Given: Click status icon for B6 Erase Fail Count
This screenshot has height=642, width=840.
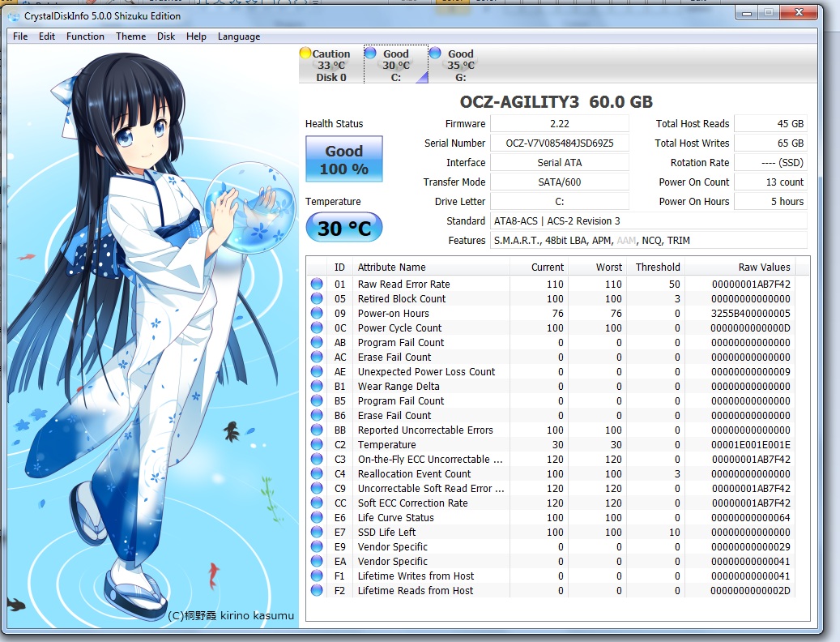Looking at the screenshot, I should tap(317, 415).
